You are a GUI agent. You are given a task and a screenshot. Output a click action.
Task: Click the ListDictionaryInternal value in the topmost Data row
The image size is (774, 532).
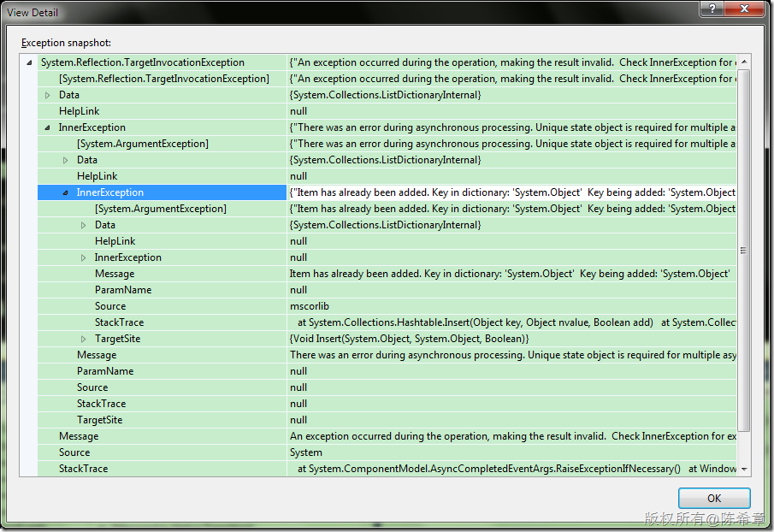(x=385, y=95)
